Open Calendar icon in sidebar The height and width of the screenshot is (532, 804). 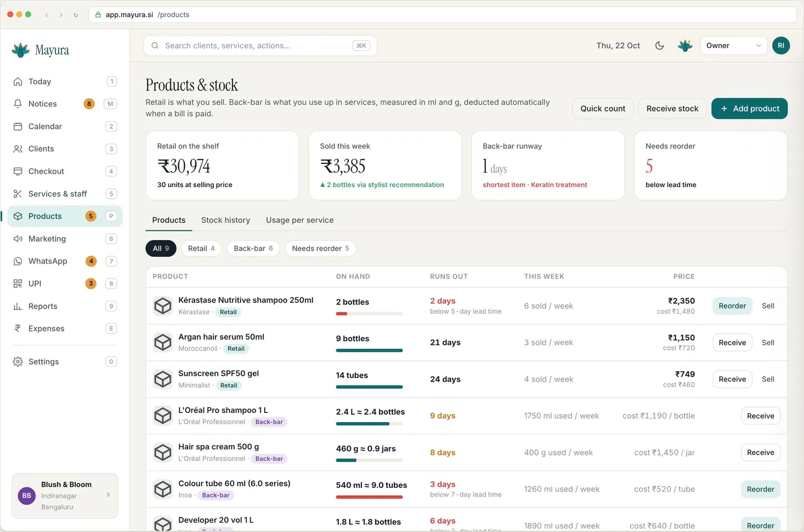[x=18, y=126]
